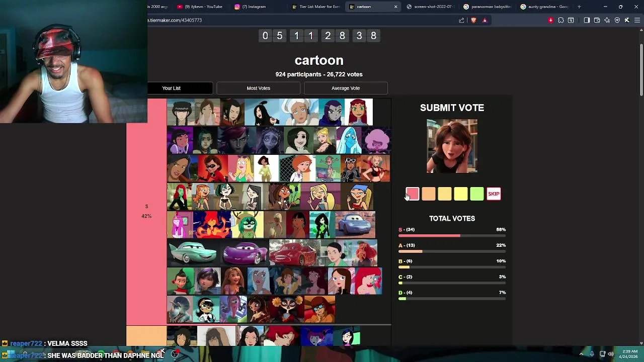Image resolution: width=644 pixels, height=362 pixels.
Task: Click the Rapunzel thumbnail in S tier
Action: 233,281
